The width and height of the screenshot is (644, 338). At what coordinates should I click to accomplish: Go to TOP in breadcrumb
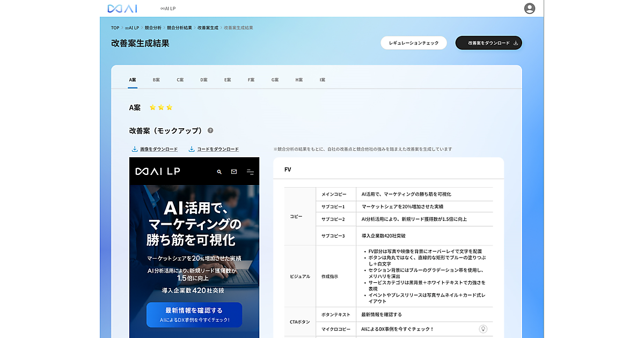[115, 27]
